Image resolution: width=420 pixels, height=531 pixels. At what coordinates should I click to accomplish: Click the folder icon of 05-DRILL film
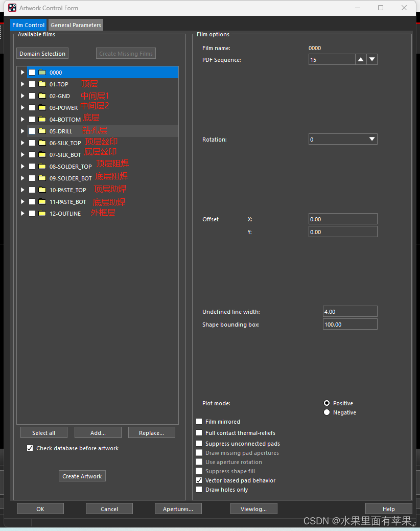(42, 131)
